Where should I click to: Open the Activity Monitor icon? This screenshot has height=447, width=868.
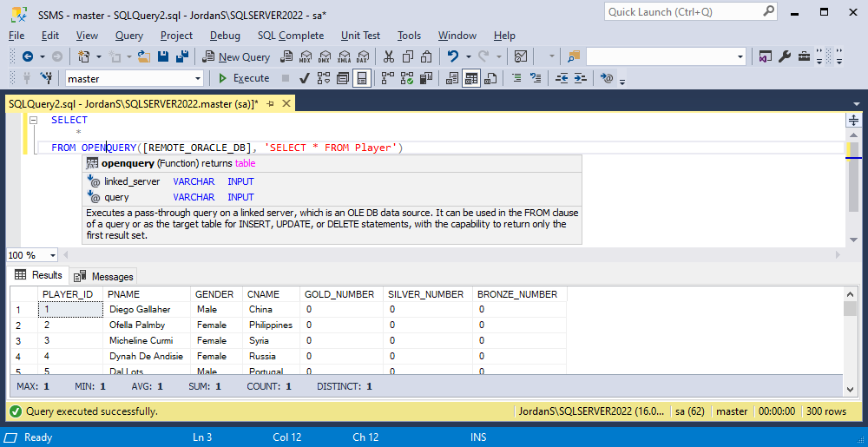(x=520, y=56)
